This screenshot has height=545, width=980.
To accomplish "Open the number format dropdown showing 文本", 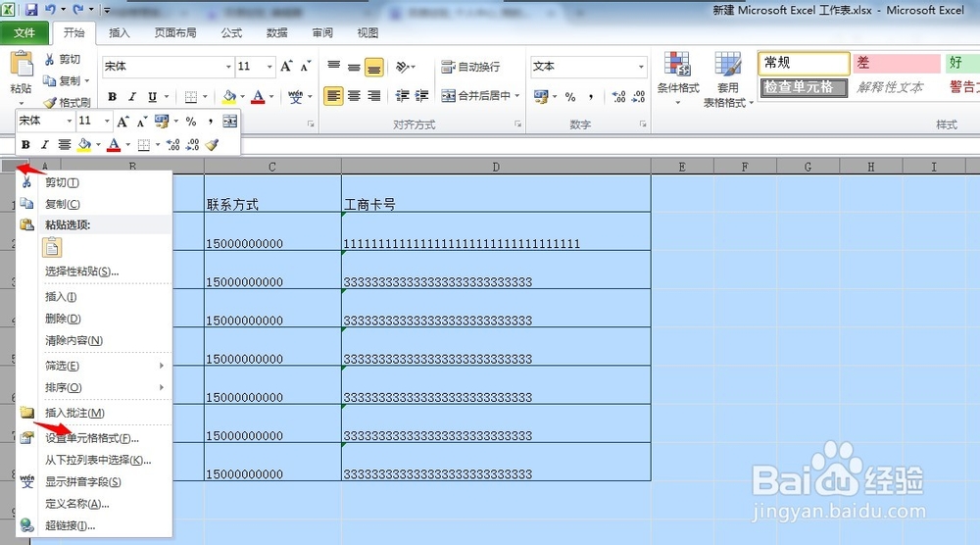I will tap(641, 67).
